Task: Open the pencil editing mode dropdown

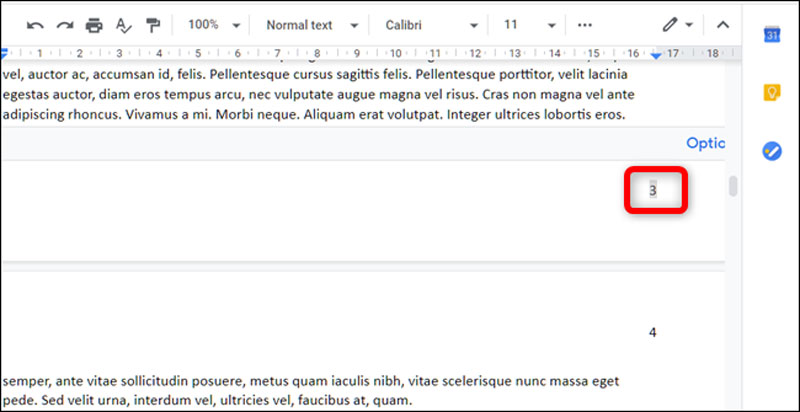Action: tap(677, 25)
